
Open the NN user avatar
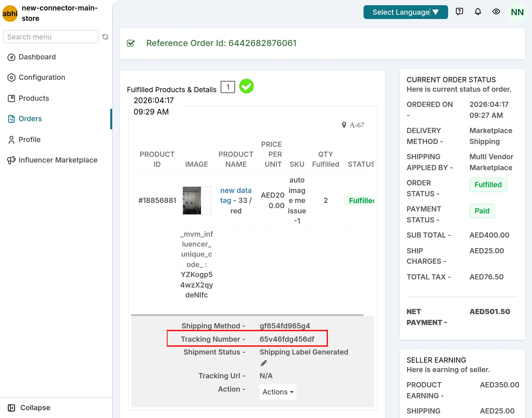pos(517,12)
